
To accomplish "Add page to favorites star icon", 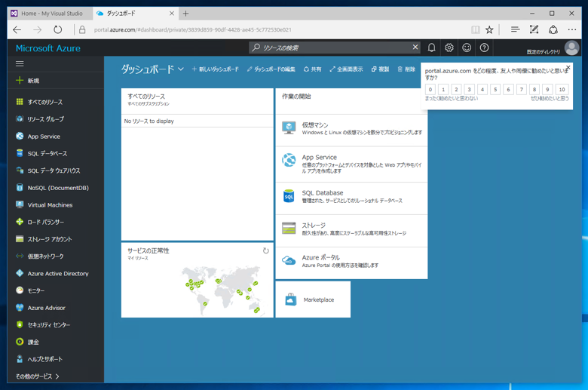I will coord(489,29).
